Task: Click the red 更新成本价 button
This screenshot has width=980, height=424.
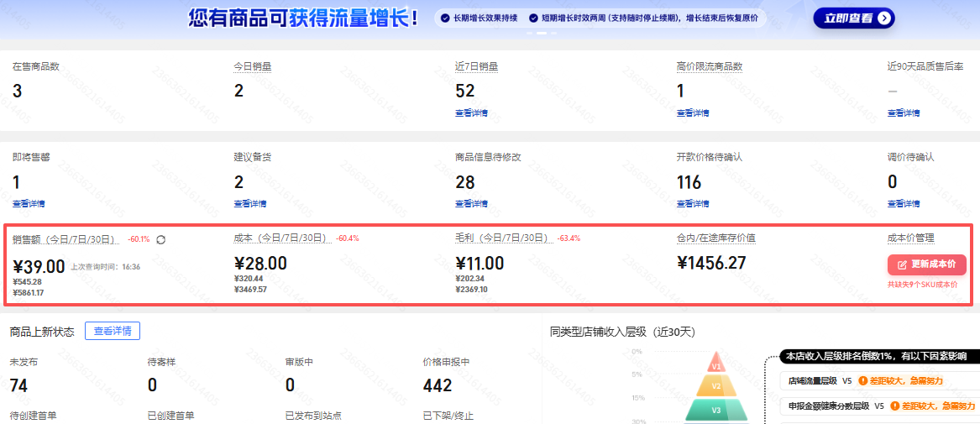Action: pyautogui.click(x=926, y=264)
